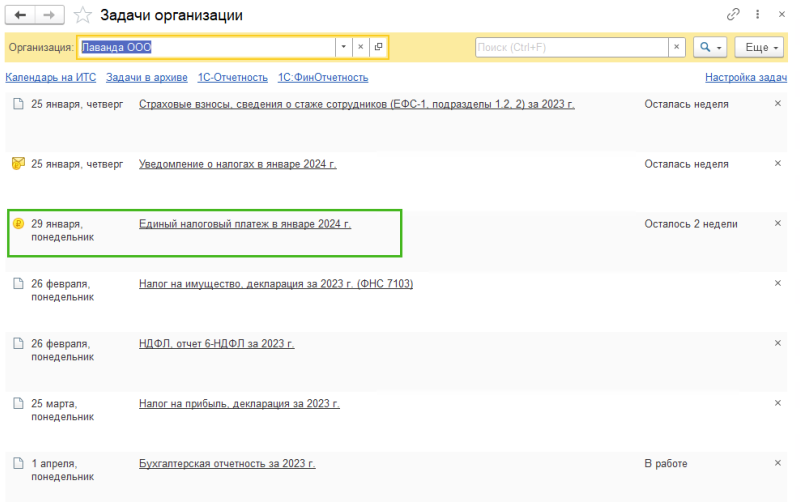The height and width of the screenshot is (502, 800).
Task: Add page to favorites with star icon
Action: pos(82,15)
